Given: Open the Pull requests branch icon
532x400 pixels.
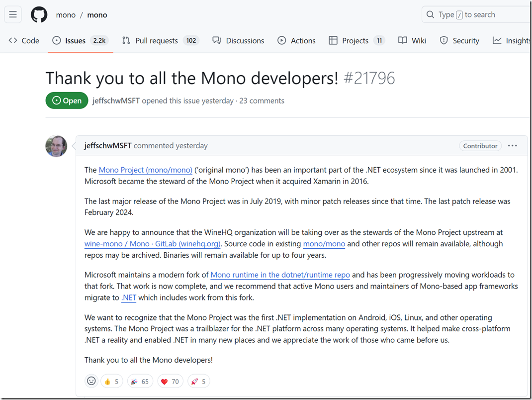Looking at the screenshot, I should click(x=127, y=40).
